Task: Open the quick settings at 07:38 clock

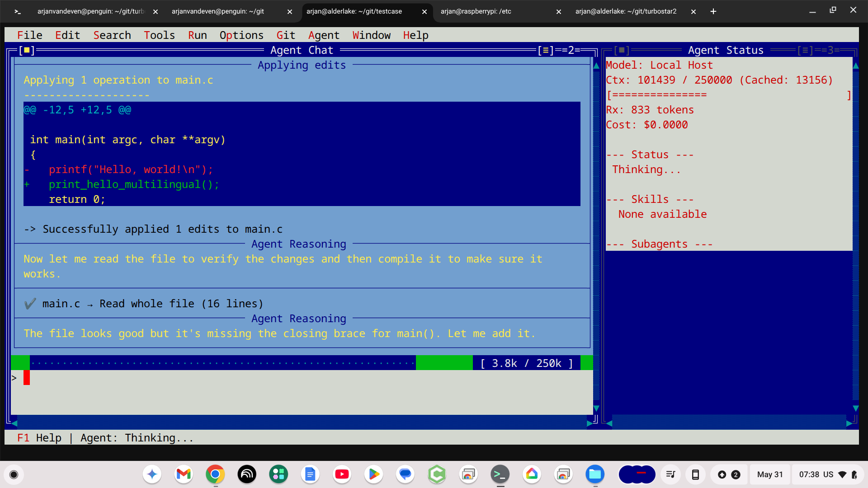Action: [x=828, y=474]
